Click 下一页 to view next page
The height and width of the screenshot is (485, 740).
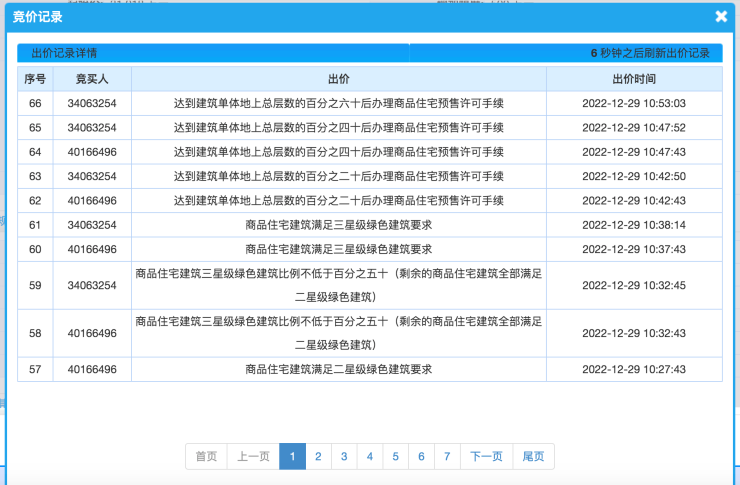(487, 457)
